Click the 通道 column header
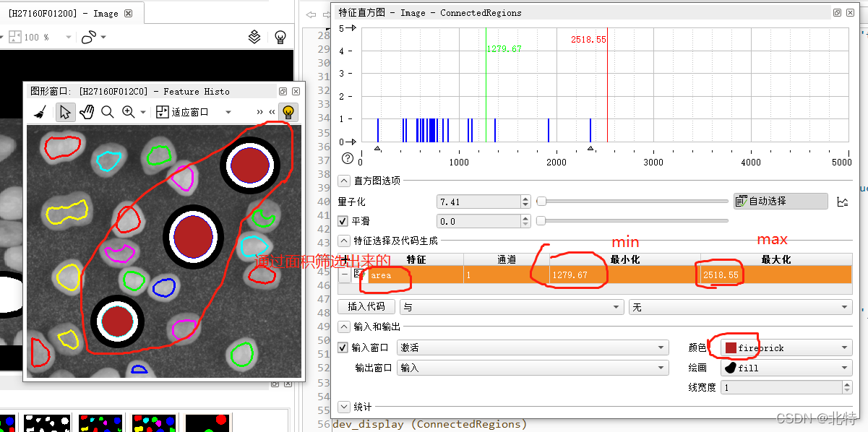The width and height of the screenshot is (868, 432). (x=506, y=259)
